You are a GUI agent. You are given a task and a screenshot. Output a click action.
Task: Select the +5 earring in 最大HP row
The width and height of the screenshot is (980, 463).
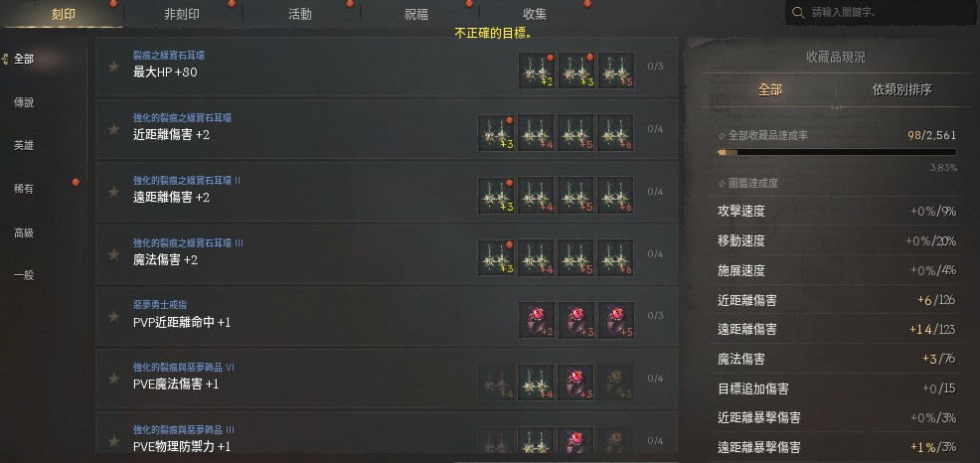coord(616,71)
